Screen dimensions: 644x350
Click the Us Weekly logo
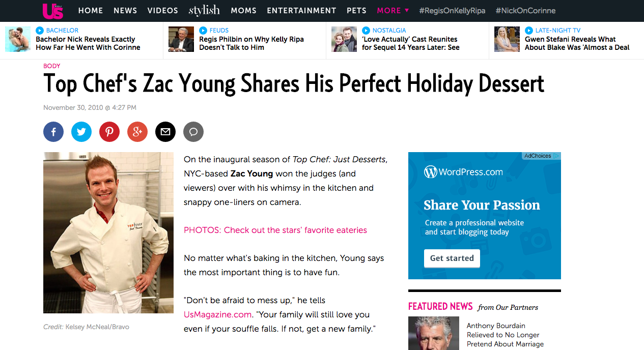click(x=53, y=10)
